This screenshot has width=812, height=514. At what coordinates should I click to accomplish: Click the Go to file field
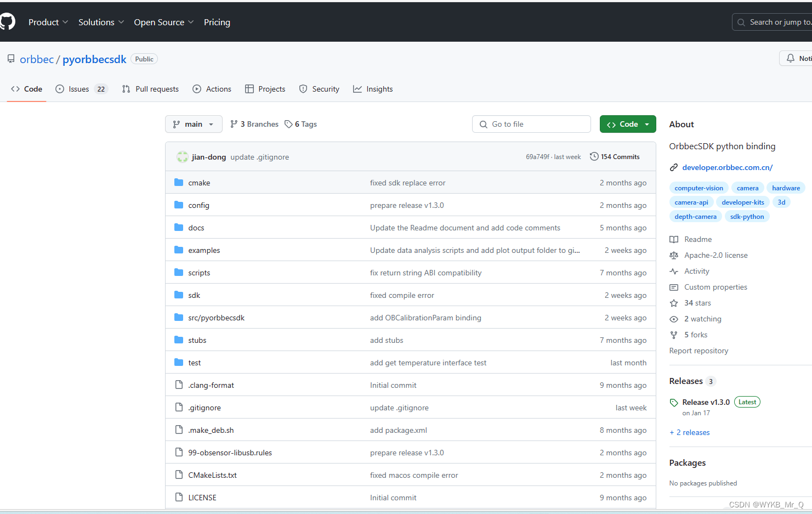tap(531, 124)
